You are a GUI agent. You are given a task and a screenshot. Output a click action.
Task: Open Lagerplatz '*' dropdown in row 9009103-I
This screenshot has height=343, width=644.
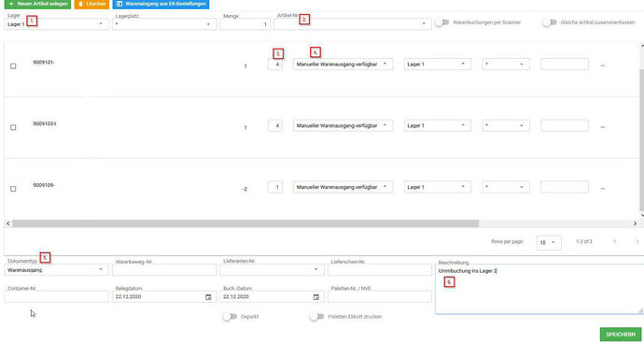click(x=506, y=125)
